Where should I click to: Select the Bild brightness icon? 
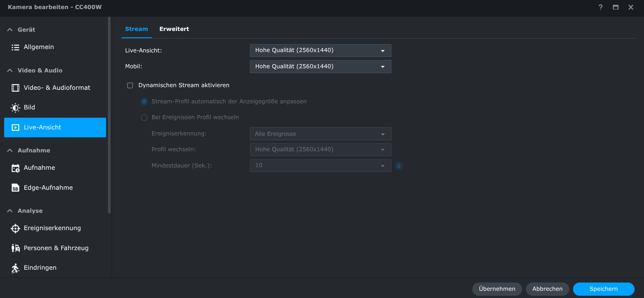coord(15,108)
